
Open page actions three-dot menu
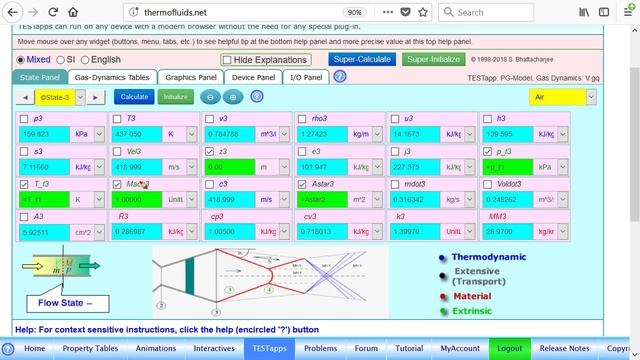coord(388,12)
